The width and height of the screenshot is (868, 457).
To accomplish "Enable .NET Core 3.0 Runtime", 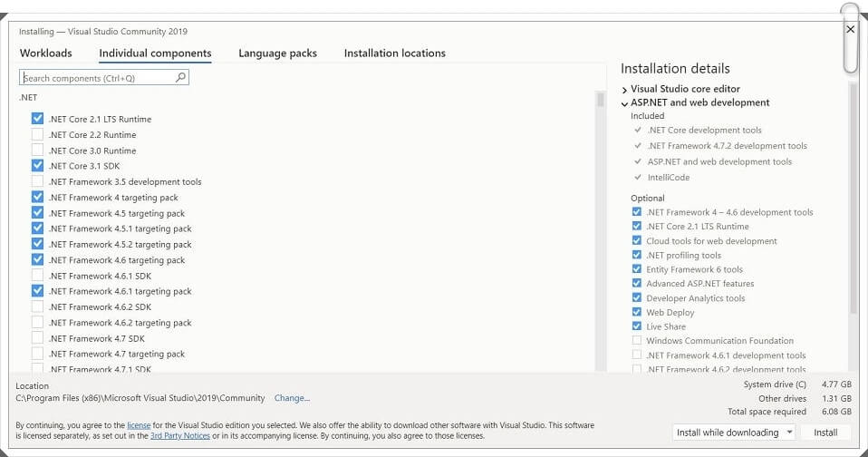I will click(37, 151).
